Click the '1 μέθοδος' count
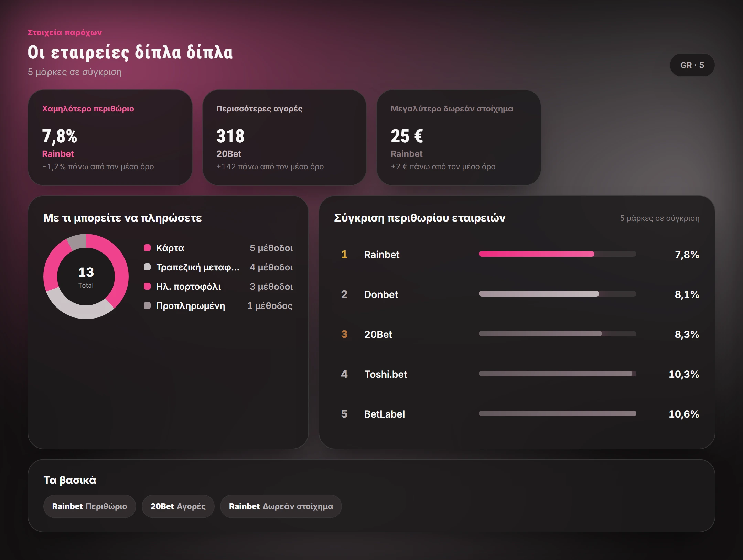 click(x=270, y=306)
